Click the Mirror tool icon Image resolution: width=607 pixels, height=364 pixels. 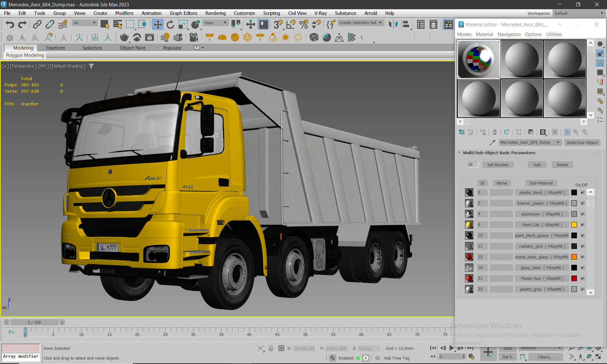tap(393, 24)
